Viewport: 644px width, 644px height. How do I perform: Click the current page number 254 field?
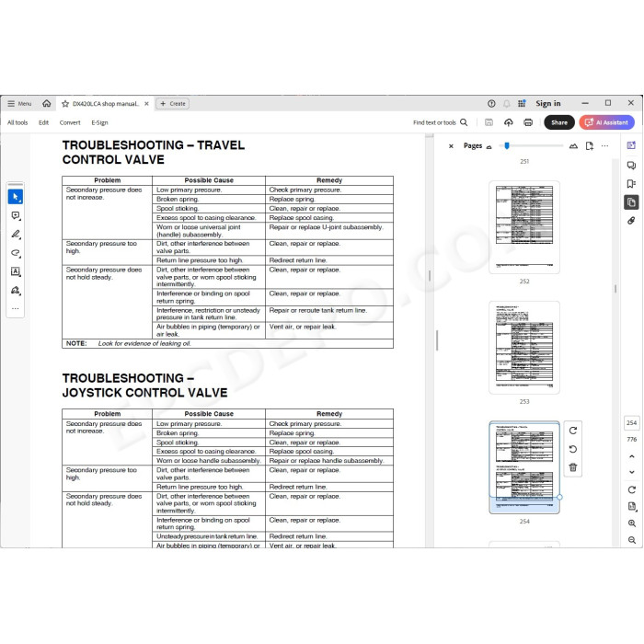[x=632, y=422]
